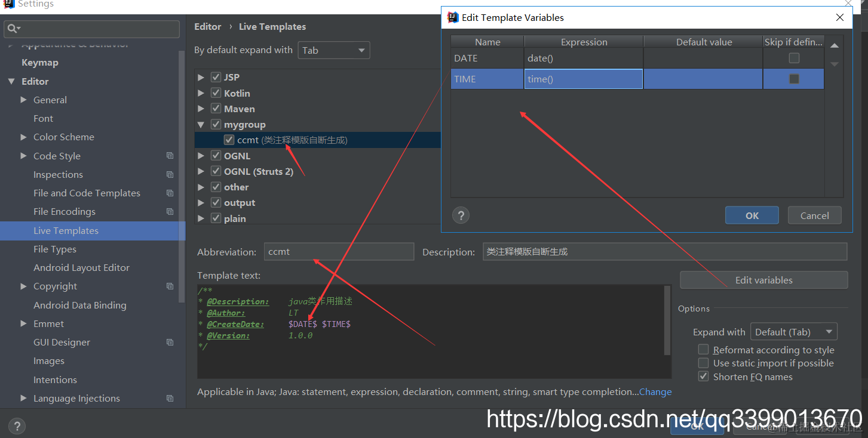Select File Types in settings tree

click(55, 249)
